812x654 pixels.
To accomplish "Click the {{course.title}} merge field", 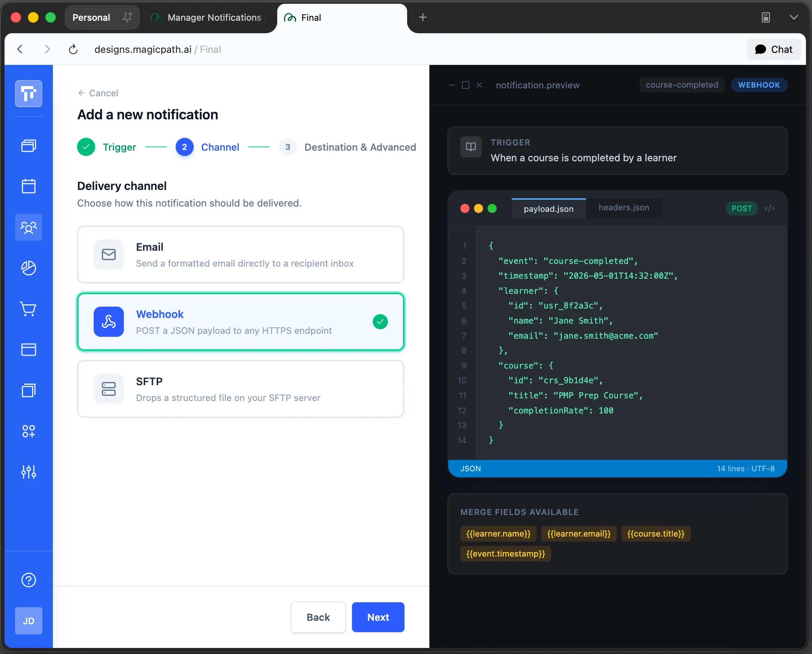I will [x=656, y=534].
